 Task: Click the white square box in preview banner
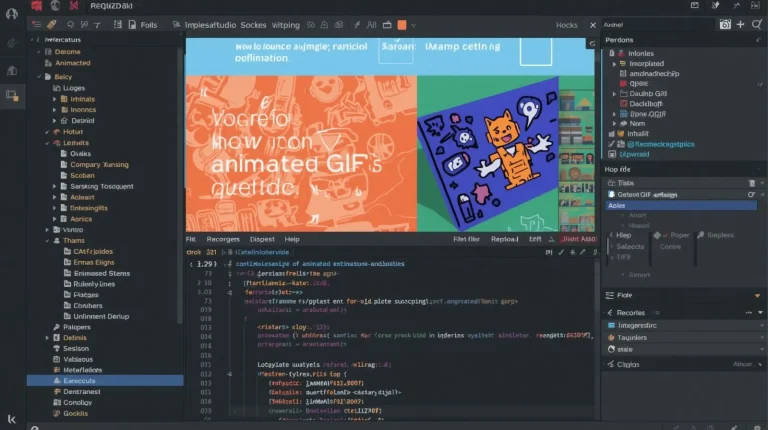(536, 52)
